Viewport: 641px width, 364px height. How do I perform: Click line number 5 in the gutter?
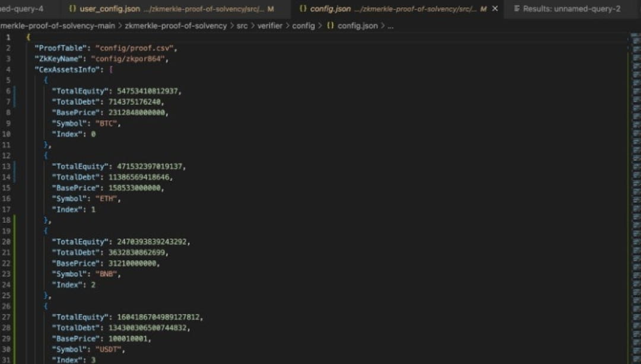click(8, 81)
